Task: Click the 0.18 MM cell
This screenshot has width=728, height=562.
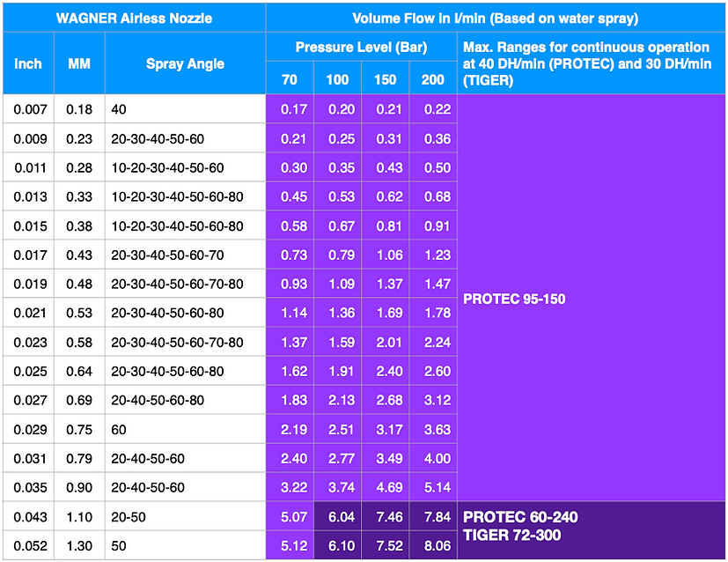Action: [79, 109]
